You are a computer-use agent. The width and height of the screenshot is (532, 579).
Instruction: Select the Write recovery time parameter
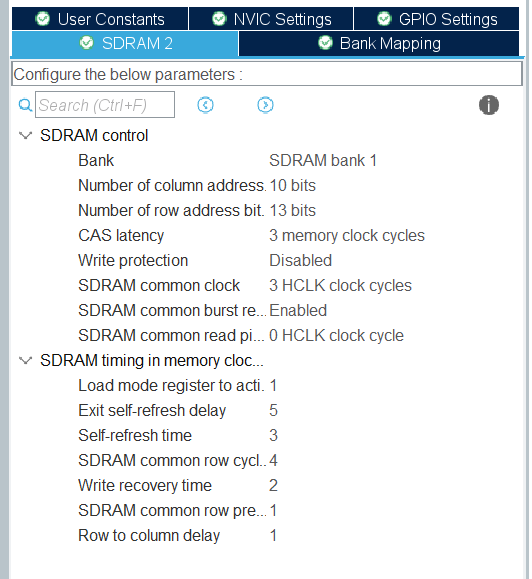pyautogui.click(x=145, y=486)
